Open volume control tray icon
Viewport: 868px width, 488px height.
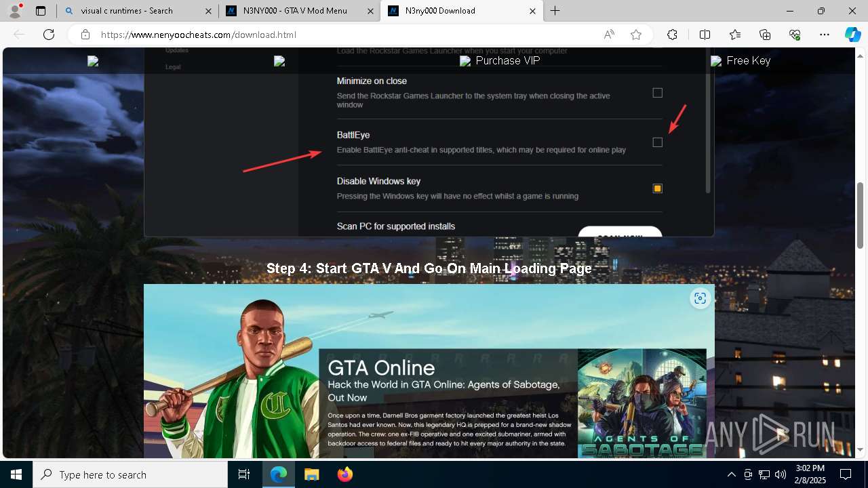click(781, 474)
